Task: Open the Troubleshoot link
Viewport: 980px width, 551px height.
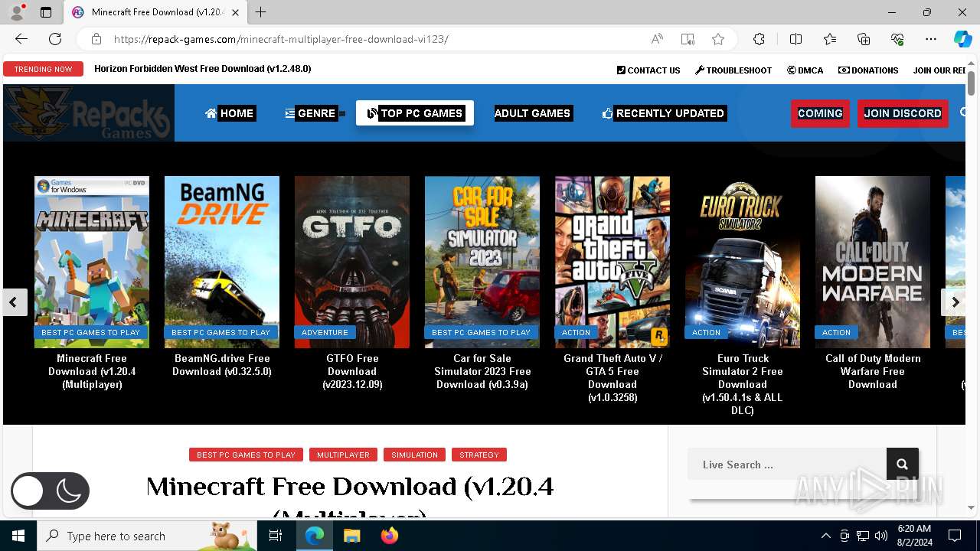Action: click(x=733, y=70)
